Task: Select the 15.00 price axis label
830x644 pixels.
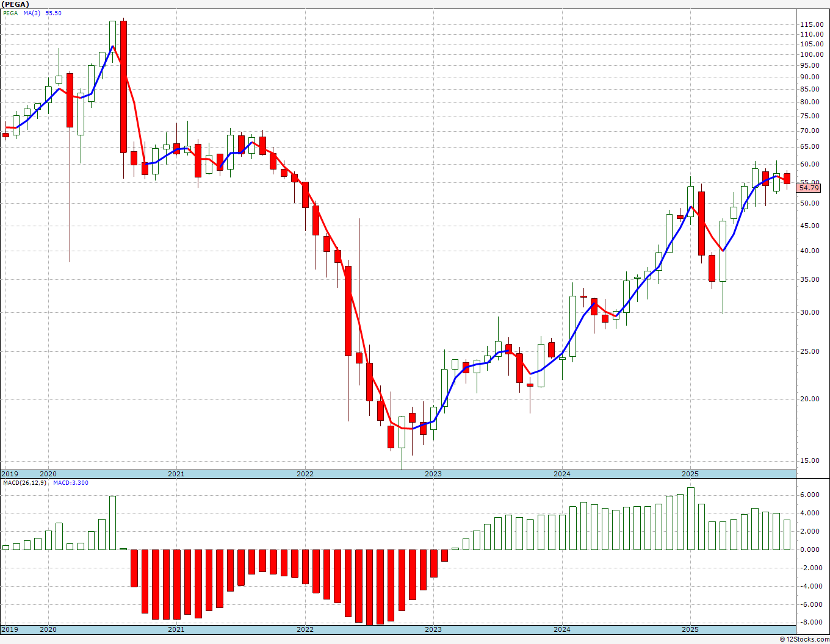Action: (x=810, y=460)
